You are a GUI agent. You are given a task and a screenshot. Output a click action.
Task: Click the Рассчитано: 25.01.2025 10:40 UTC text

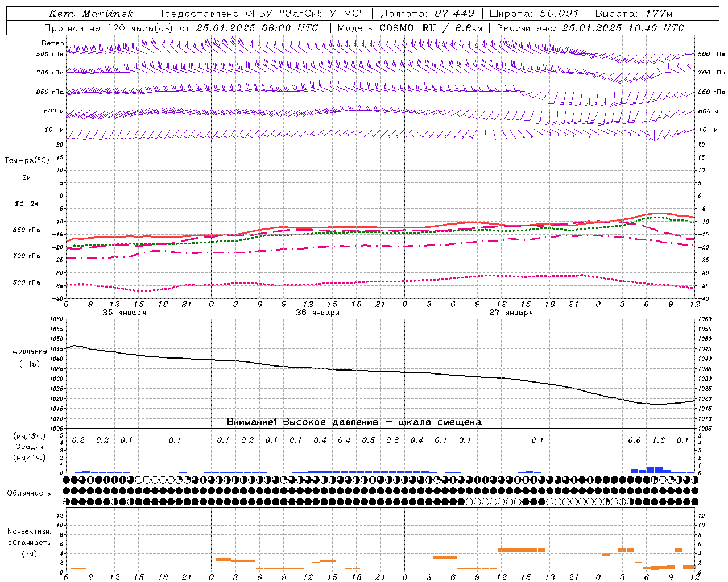[590, 28]
